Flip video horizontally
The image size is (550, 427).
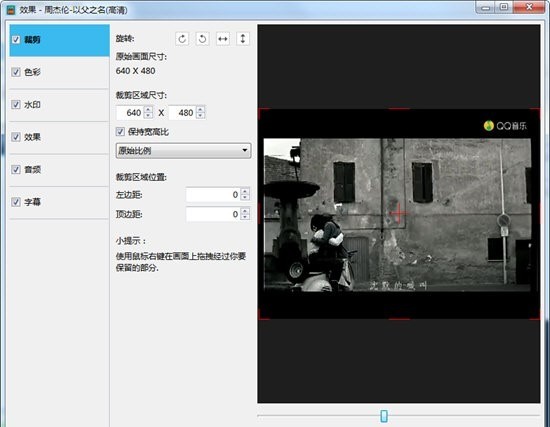(223, 39)
